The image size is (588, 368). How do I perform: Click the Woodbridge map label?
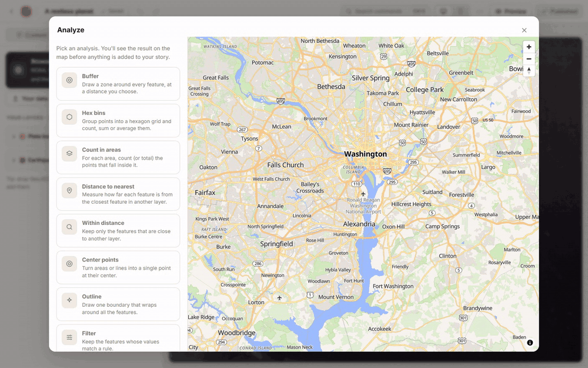tap(236, 333)
